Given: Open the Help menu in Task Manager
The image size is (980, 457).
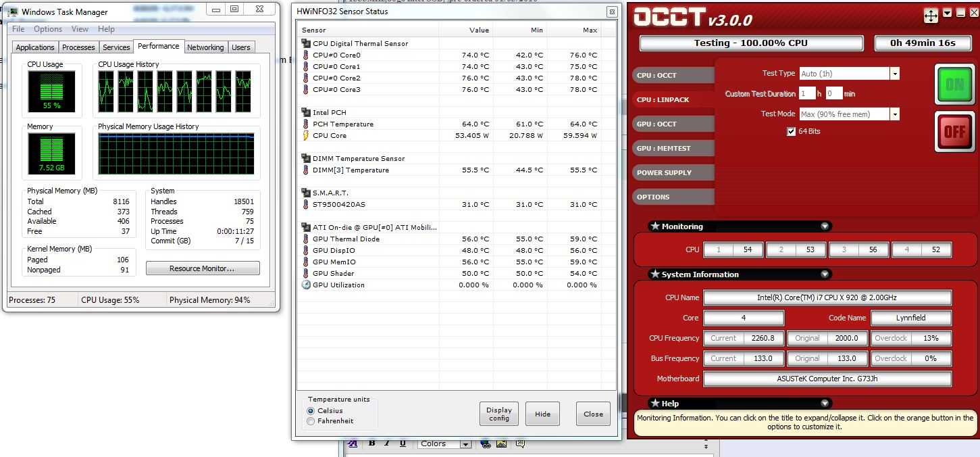Looking at the screenshot, I should pos(106,29).
